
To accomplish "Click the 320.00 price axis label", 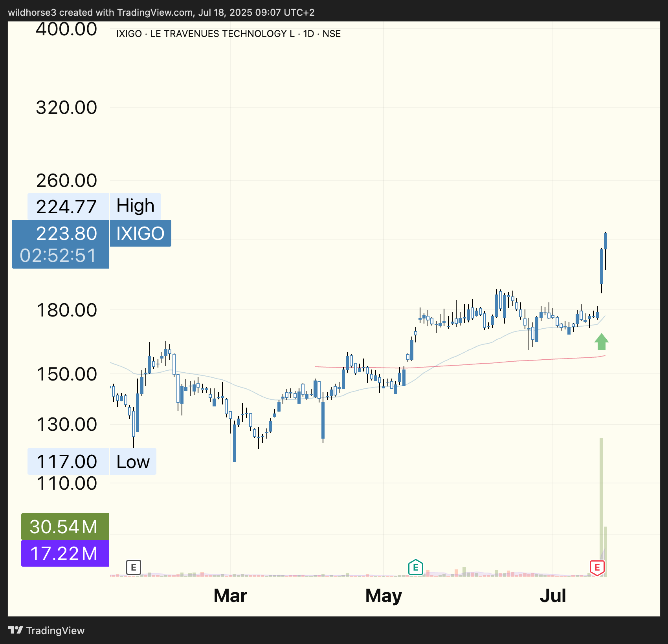I will 66,108.
